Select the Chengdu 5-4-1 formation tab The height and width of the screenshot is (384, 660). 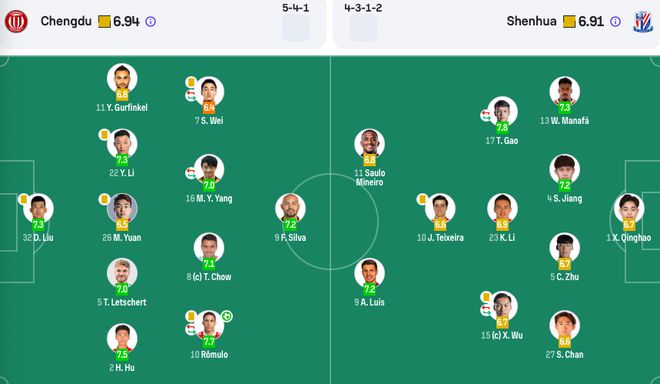tap(295, 21)
